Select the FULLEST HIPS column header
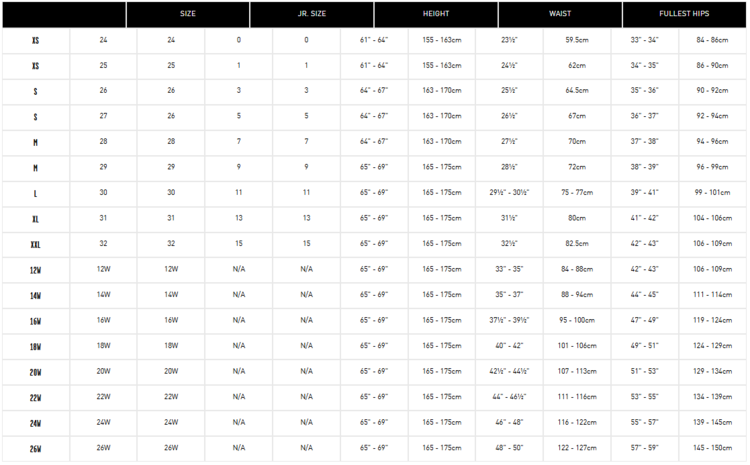 [x=685, y=14]
